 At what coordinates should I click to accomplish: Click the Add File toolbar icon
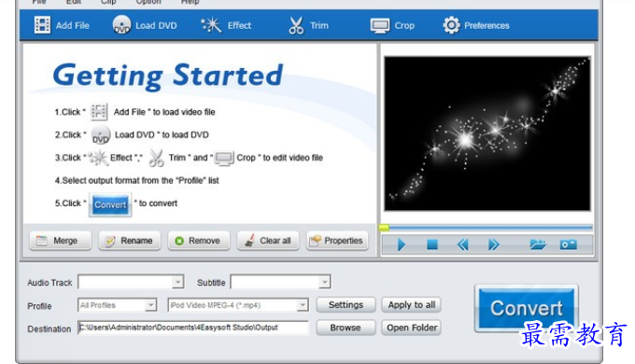(x=42, y=25)
